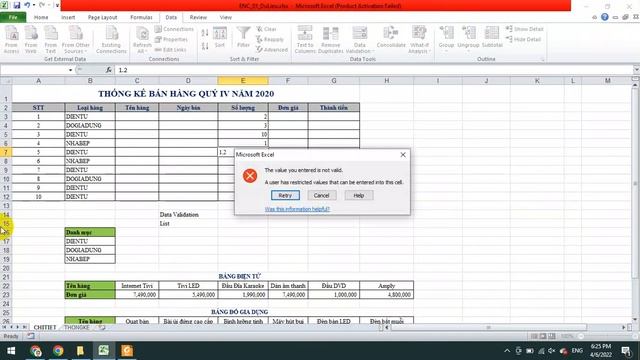Click the Excel icon on the taskbar
Viewport: 640px width, 360px height.
click(104, 351)
